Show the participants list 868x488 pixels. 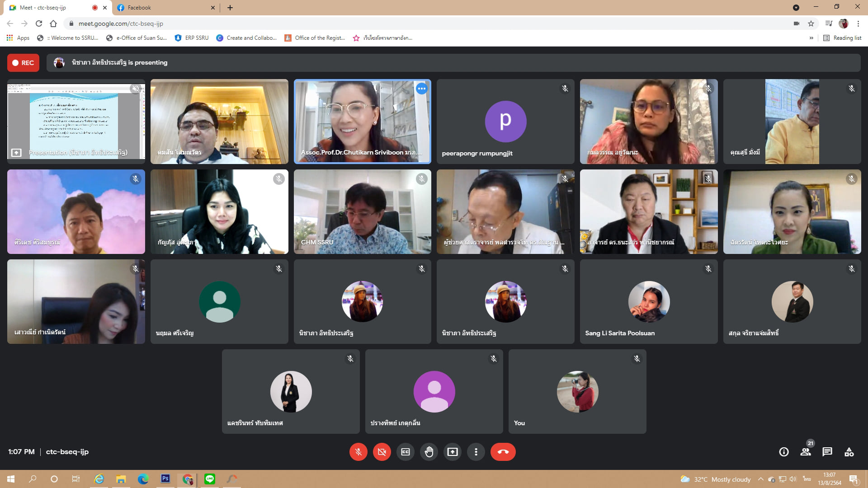[805, 452]
